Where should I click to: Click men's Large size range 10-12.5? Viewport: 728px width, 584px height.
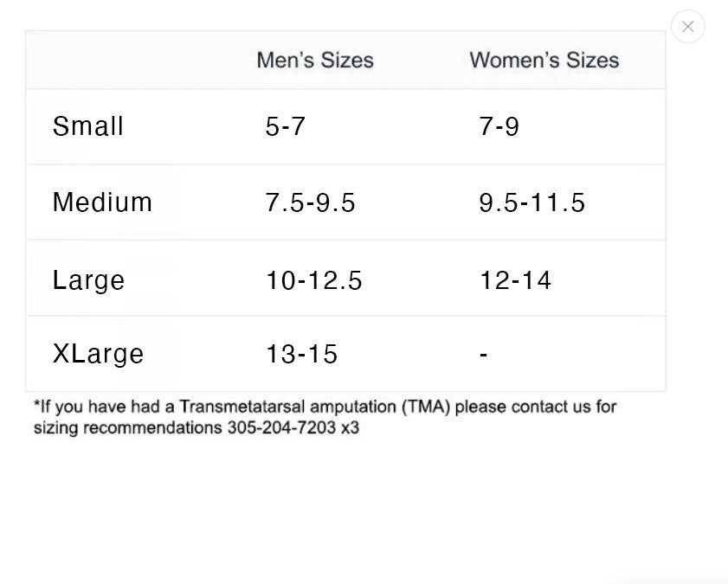pos(313,280)
